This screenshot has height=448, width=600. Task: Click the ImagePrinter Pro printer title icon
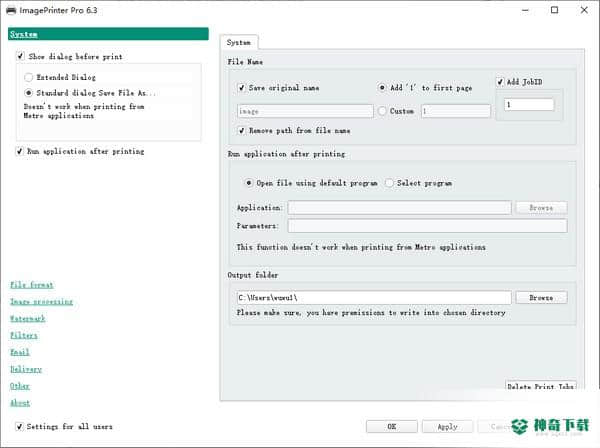(x=11, y=10)
